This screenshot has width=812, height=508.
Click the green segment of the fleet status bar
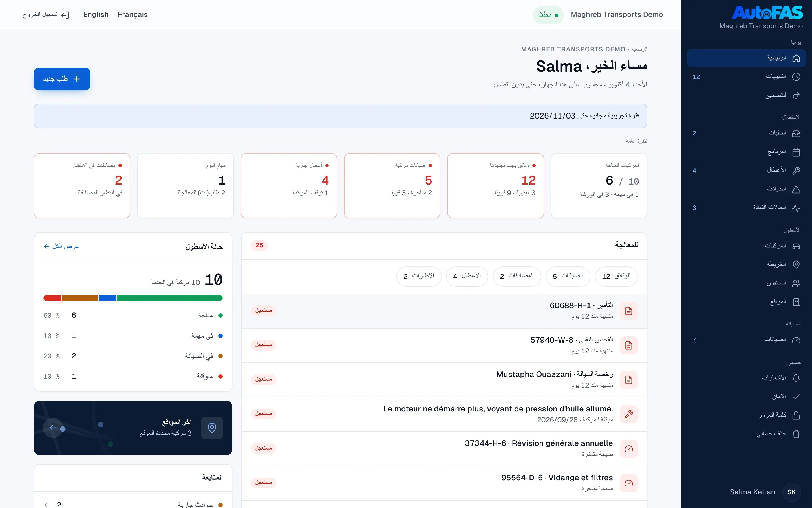click(x=170, y=298)
